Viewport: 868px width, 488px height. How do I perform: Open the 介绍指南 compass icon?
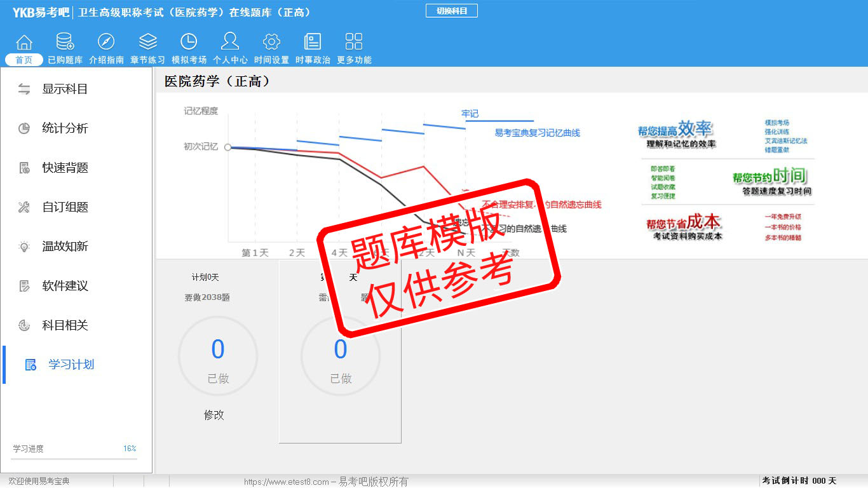tap(106, 43)
